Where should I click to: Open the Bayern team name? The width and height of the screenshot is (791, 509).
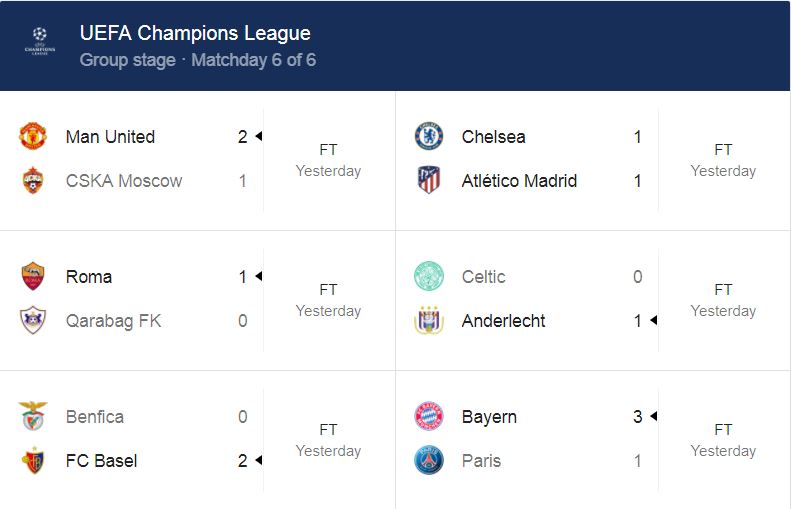489,417
